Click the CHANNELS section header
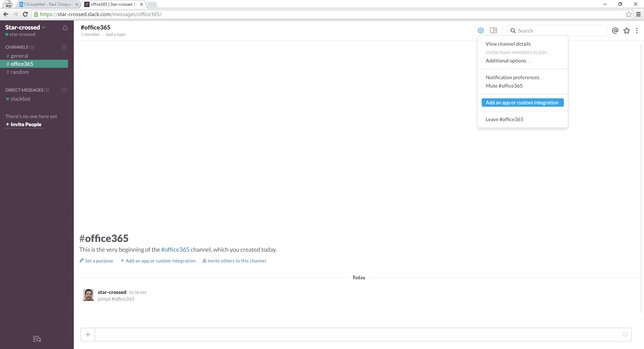 click(19, 47)
